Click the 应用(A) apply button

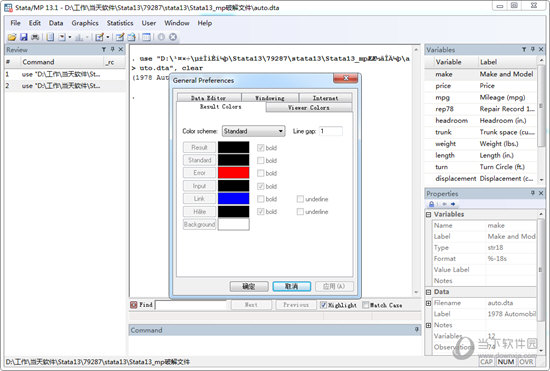click(334, 286)
